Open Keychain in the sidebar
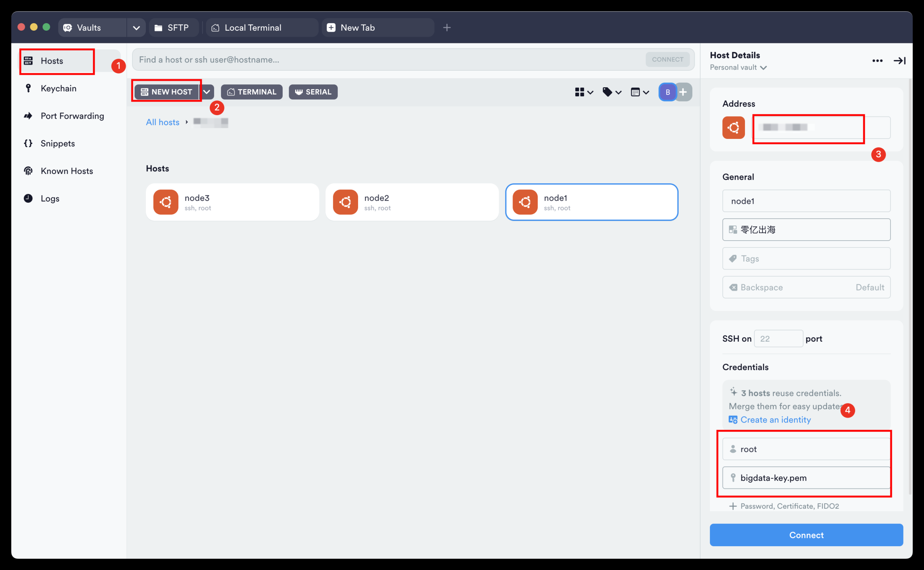This screenshot has height=570, width=924. point(58,88)
